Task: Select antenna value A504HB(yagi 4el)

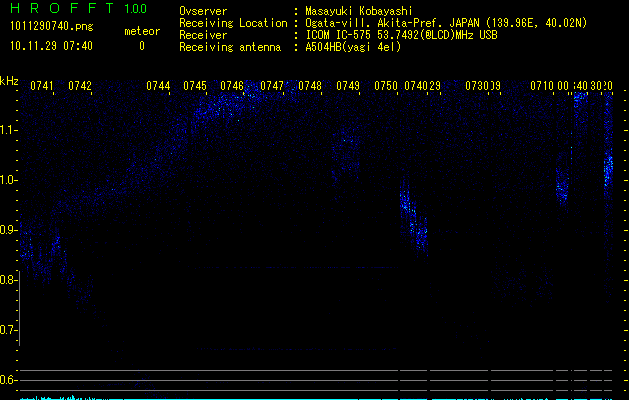Action: click(x=353, y=47)
